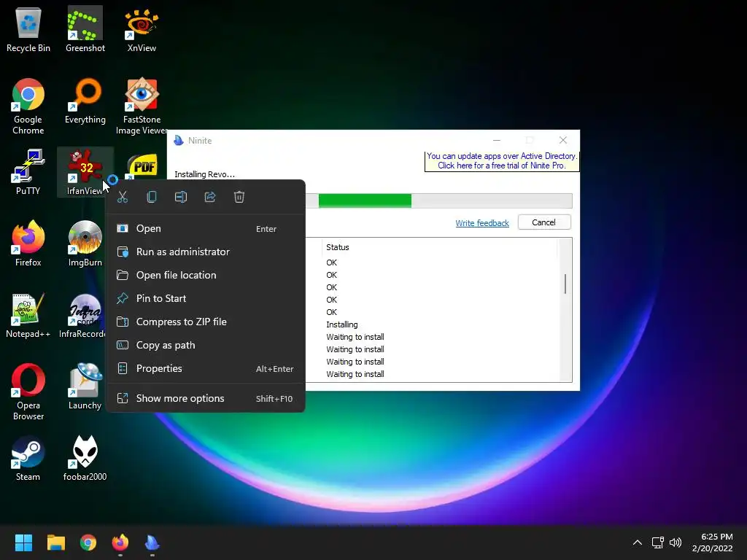Click the Cut icon in context menu
The height and width of the screenshot is (560, 747).
point(123,197)
